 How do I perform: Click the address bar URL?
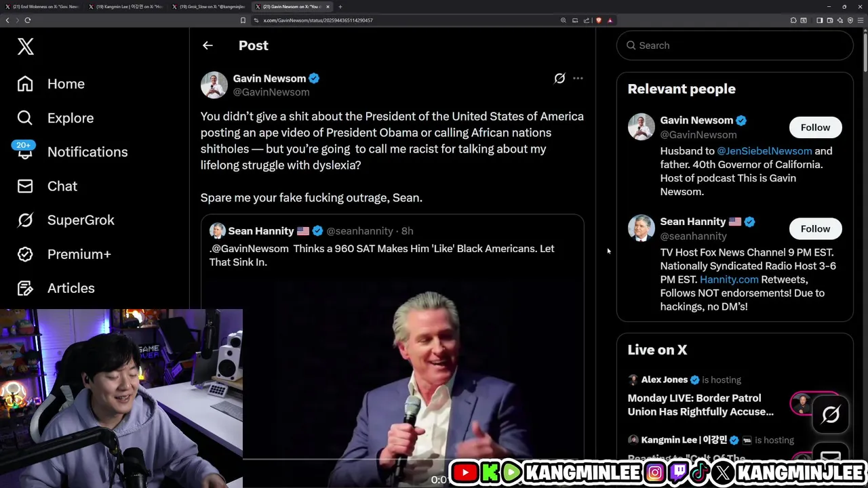[x=318, y=20]
